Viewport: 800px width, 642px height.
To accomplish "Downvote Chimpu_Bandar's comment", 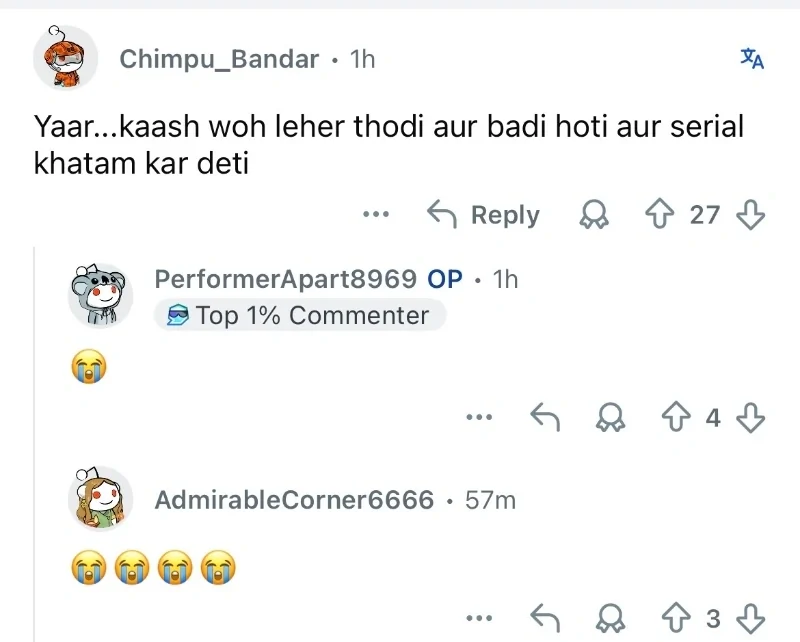I will point(751,215).
